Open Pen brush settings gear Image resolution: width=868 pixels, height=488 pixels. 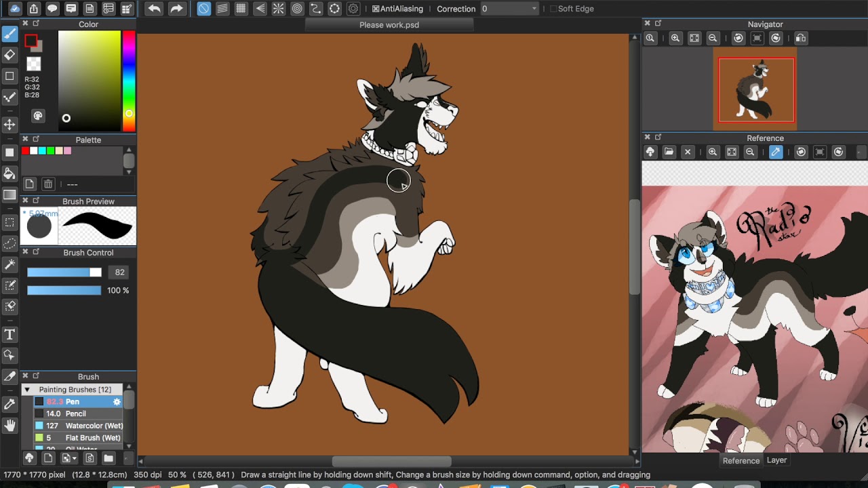click(117, 402)
